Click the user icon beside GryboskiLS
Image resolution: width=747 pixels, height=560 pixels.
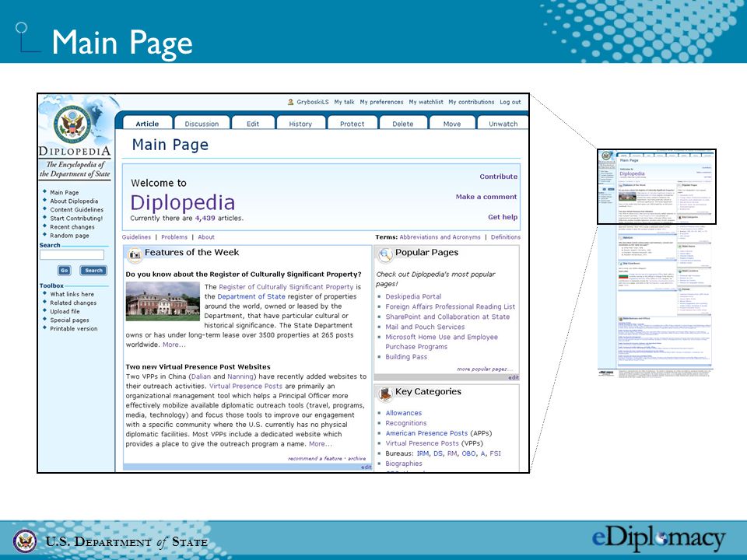coord(290,102)
